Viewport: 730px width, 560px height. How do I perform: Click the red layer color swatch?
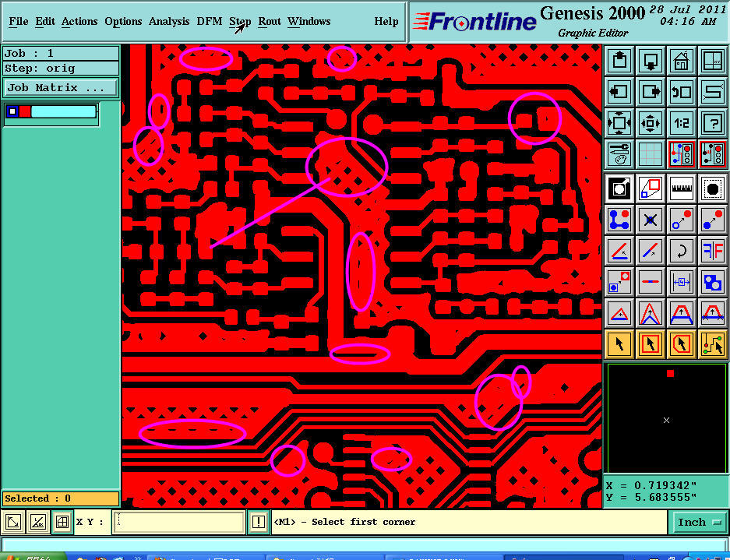(25, 111)
